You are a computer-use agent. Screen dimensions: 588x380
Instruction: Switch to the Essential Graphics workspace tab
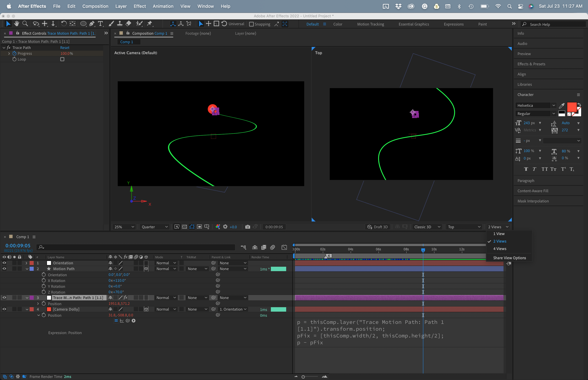pyautogui.click(x=413, y=24)
